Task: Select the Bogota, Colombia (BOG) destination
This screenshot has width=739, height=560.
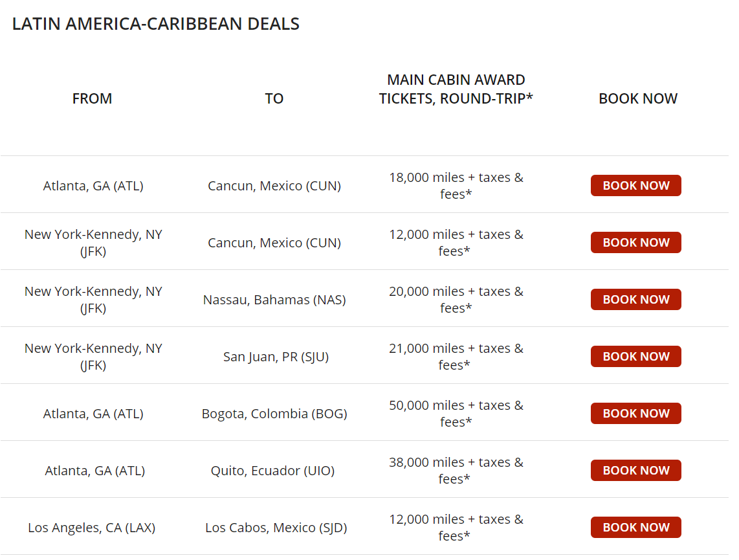Action: (x=274, y=414)
